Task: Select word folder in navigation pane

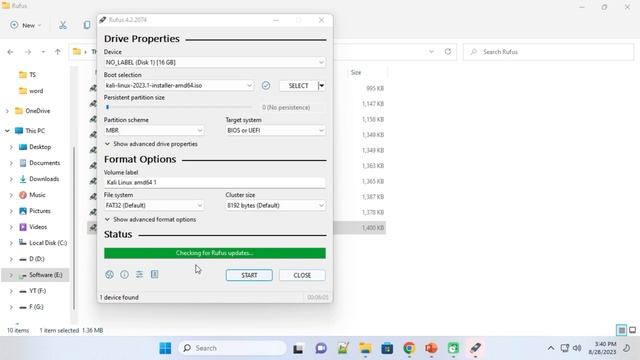Action: (x=31, y=91)
